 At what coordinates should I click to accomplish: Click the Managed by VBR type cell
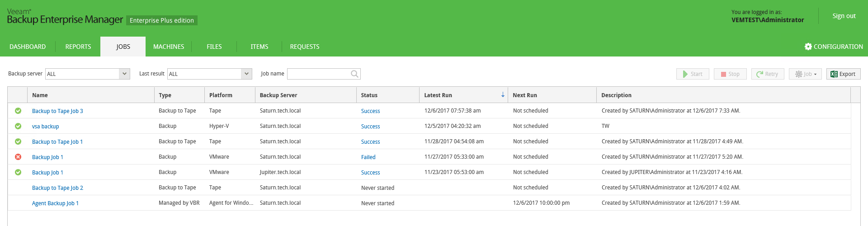179,203
